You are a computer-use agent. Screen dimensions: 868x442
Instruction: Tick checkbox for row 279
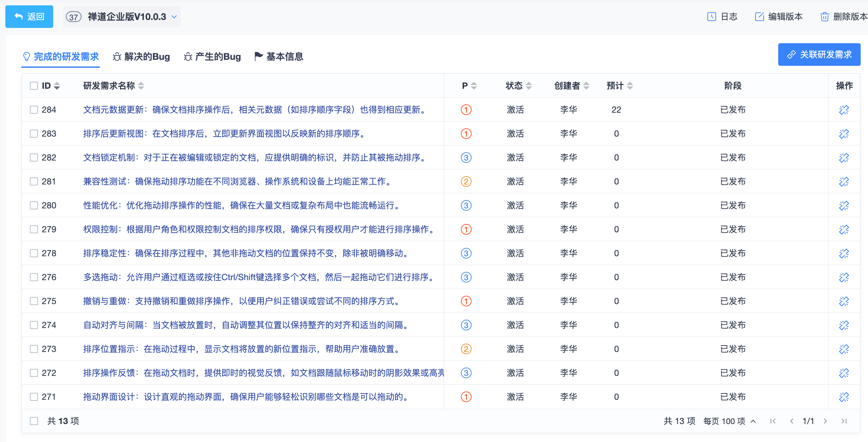click(x=34, y=229)
